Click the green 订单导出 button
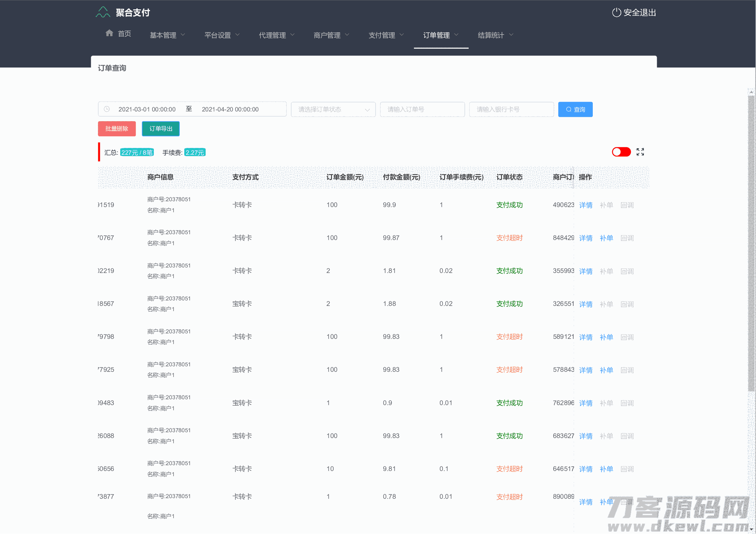Image resolution: width=756 pixels, height=534 pixels. pyautogui.click(x=161, y=129)
